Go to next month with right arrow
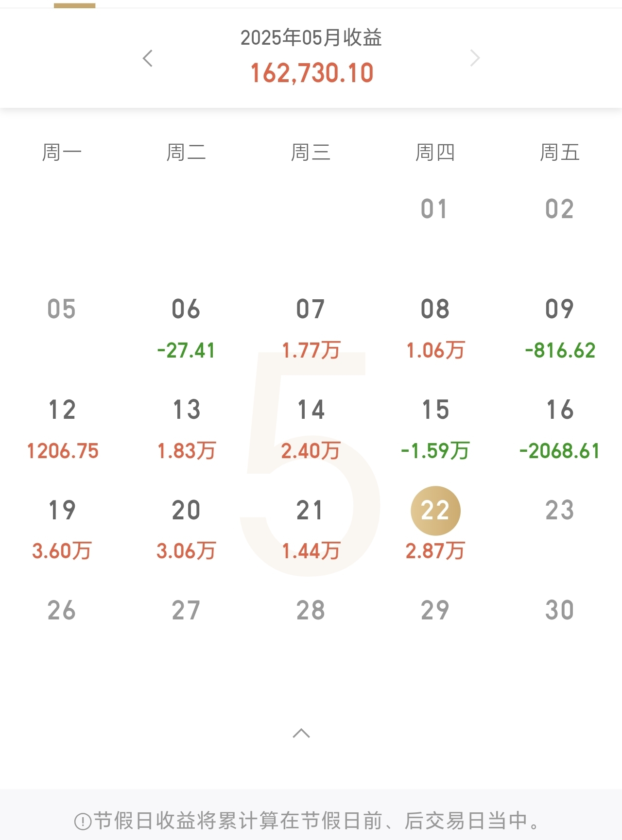This screenshot has width=622, height=840. click(x=475, y=58)
